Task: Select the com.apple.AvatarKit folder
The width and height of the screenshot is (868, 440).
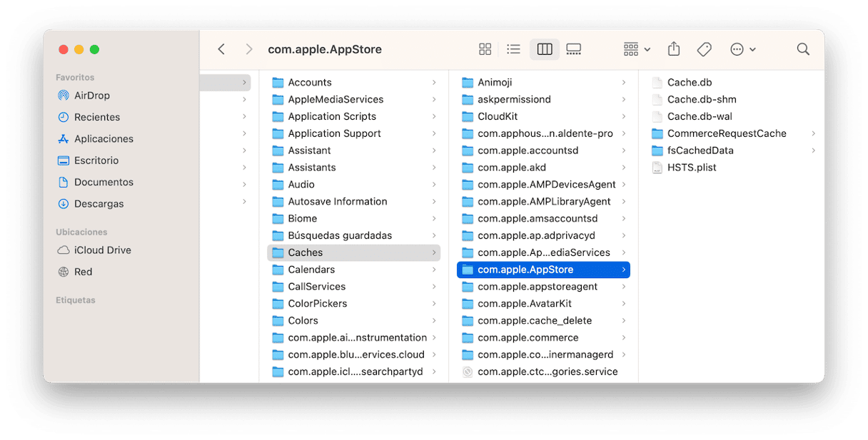Action: click(x=543, y=303)
